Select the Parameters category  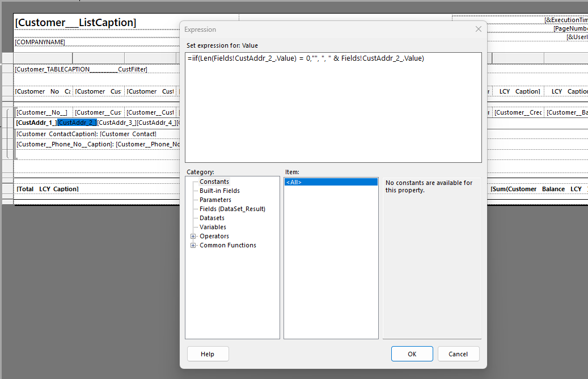[x=215, y=199]
